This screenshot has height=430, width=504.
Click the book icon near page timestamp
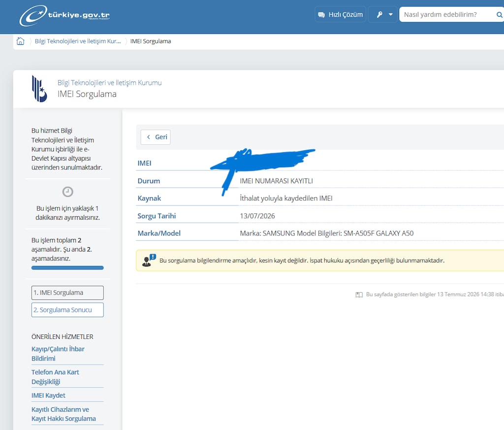[359, 295]
